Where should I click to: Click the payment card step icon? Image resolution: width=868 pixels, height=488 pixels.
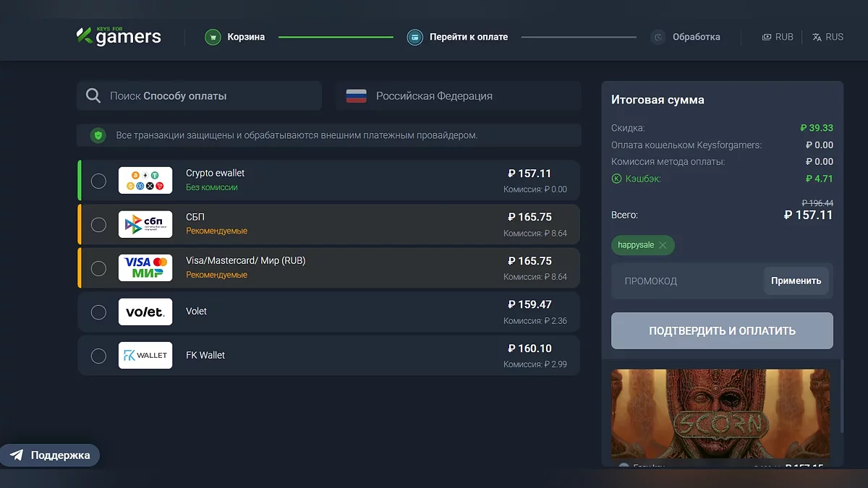[x=414, y=37]
